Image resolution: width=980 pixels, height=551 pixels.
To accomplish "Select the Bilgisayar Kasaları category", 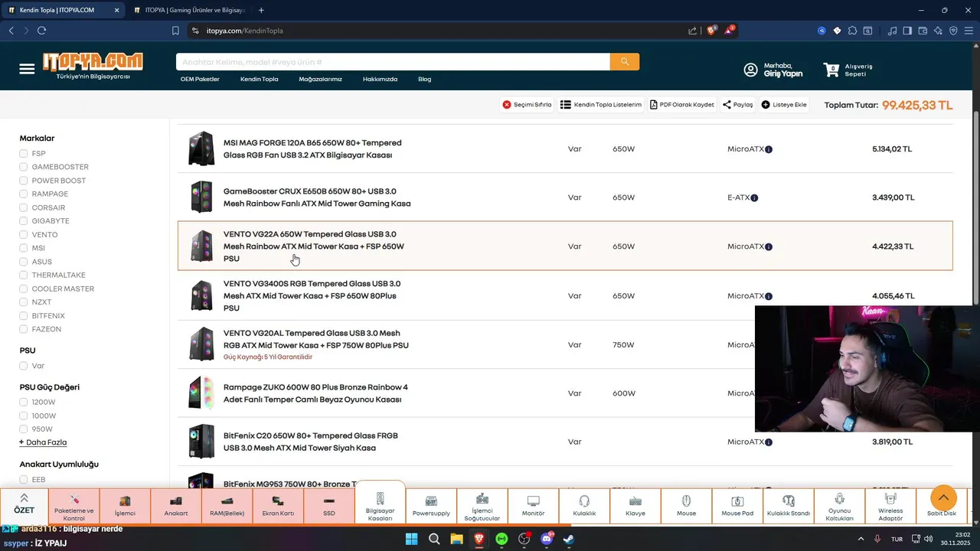I will click(380, 503).
